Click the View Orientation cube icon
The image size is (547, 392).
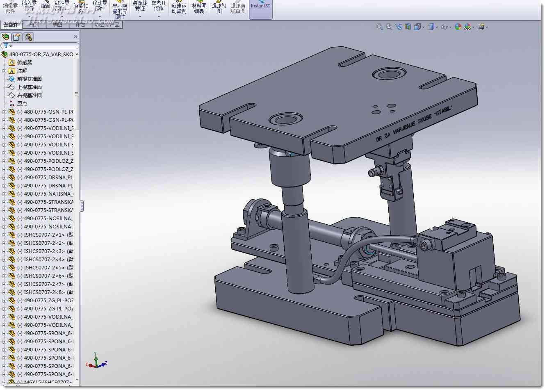coord(417,27)
